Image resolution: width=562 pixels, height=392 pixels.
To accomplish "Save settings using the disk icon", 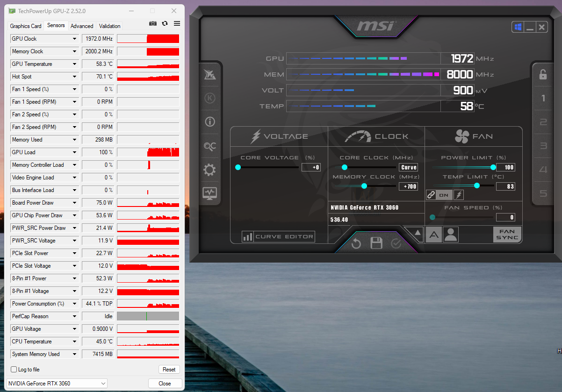I will pyautogui.click(x=376, y=243).
